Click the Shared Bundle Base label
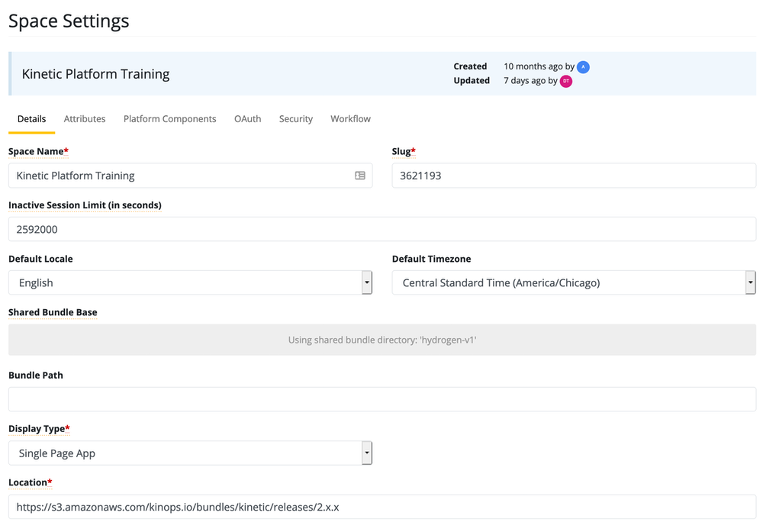The image size is (763, 532). (x=53, y=312)
